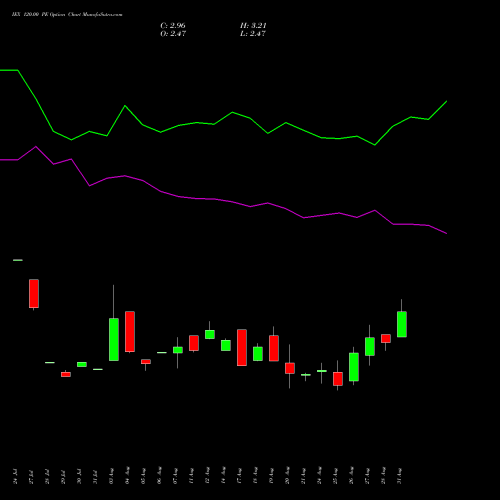Viewport: 500px width, 500px height.
Task: Click the '12 Aug' date axis label
Action: [207, 476]
